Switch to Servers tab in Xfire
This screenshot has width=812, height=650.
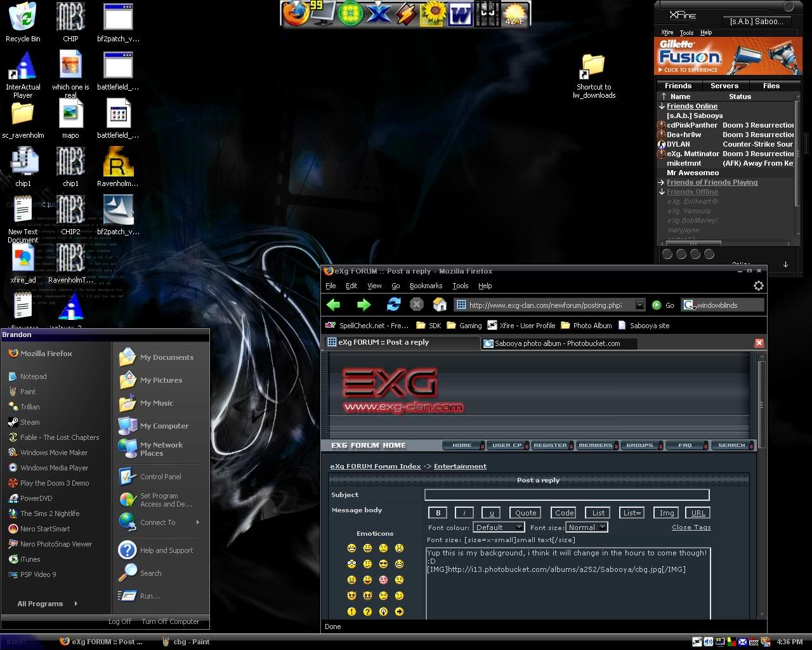tap(724, 86)
